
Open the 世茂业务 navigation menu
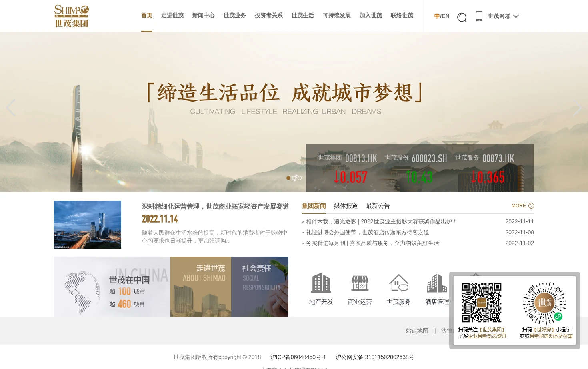[235, 16]
